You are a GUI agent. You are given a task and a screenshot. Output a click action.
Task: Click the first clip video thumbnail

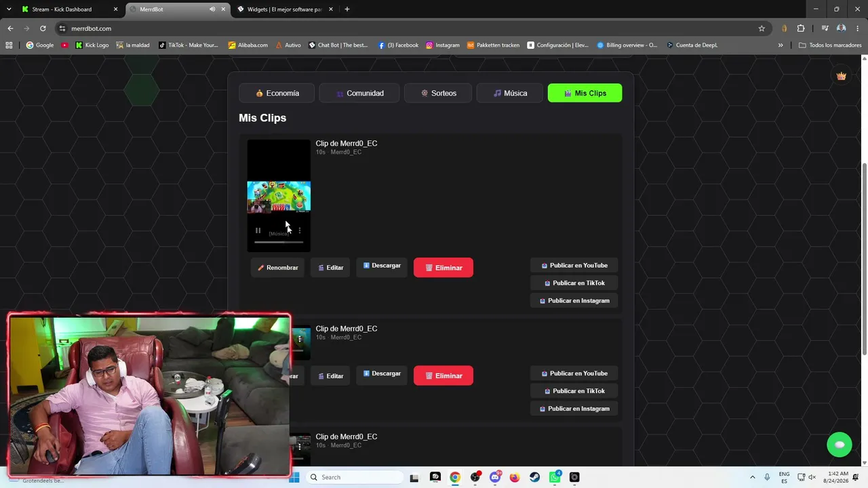point(279,197)
